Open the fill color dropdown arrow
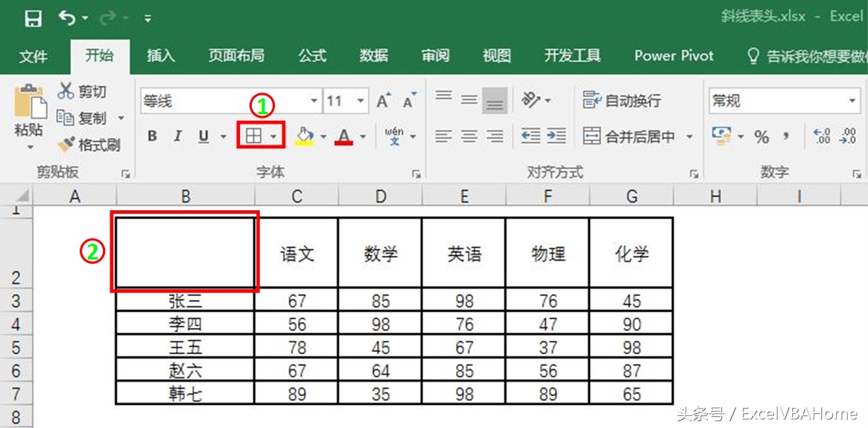 point(323,136)
